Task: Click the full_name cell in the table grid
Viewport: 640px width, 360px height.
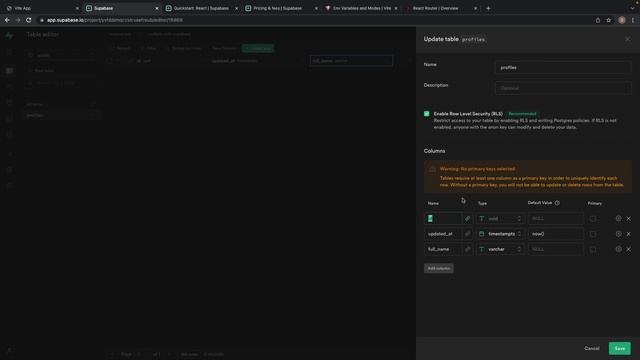Action: point(351,61)
